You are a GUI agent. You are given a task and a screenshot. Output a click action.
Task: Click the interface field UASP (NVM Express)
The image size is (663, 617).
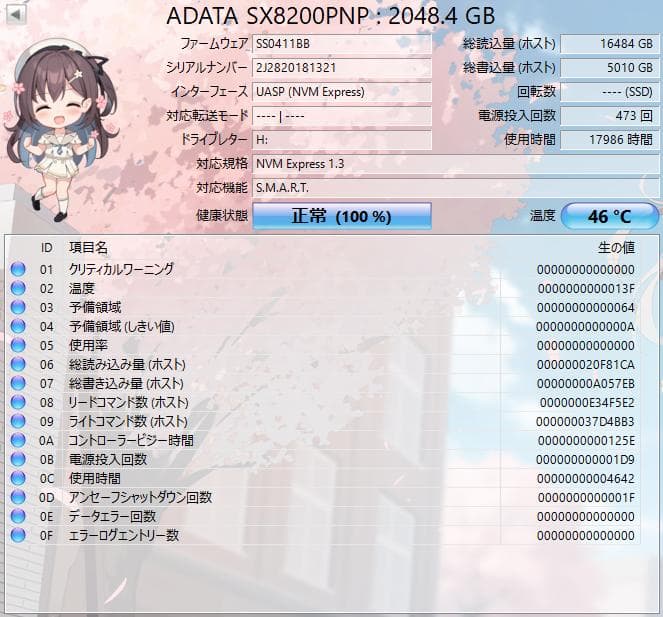(x=342, y=92)
